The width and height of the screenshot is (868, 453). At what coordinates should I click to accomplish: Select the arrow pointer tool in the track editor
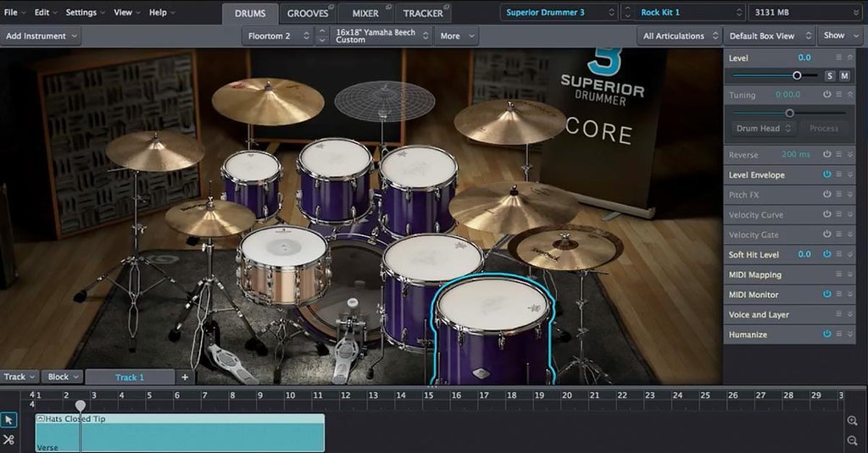coord(8,420)
